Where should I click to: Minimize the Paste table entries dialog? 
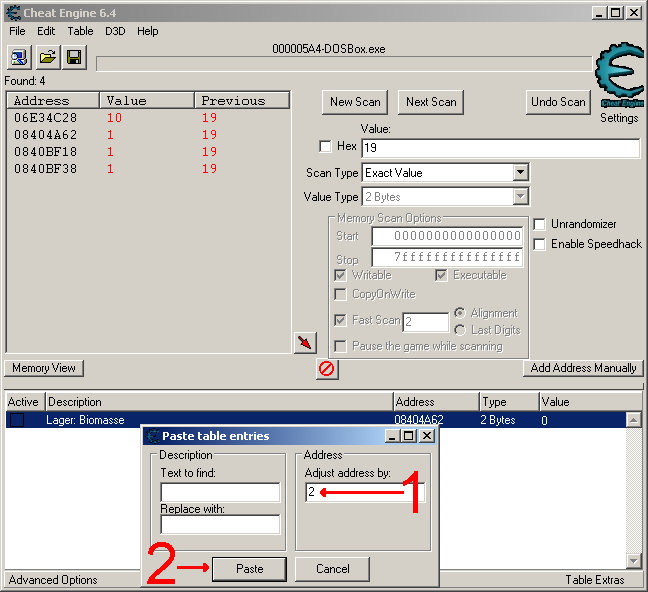click(x=392, y=436)
